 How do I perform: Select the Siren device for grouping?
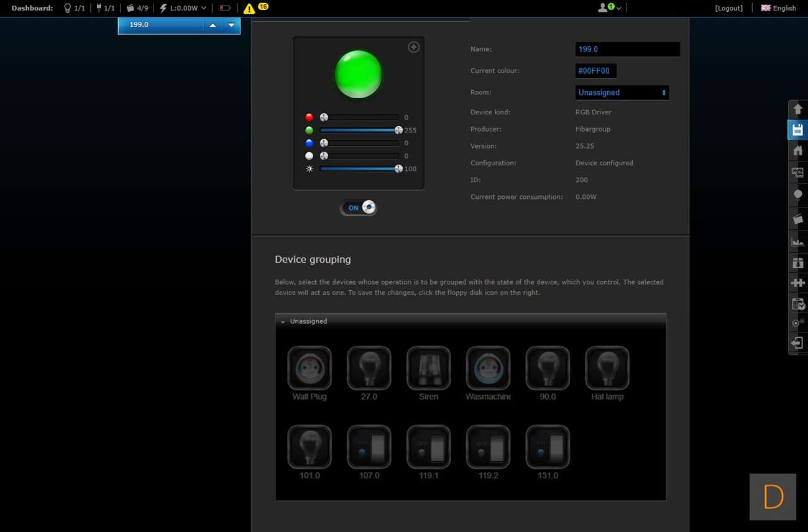pos(428,369)
